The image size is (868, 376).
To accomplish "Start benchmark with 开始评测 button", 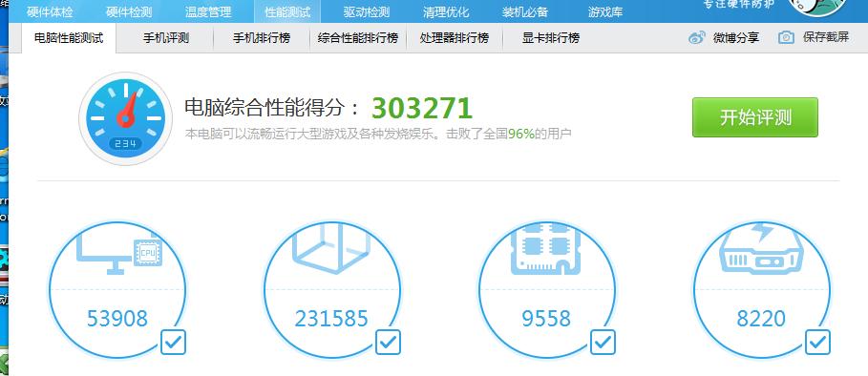I will [755, 117].
